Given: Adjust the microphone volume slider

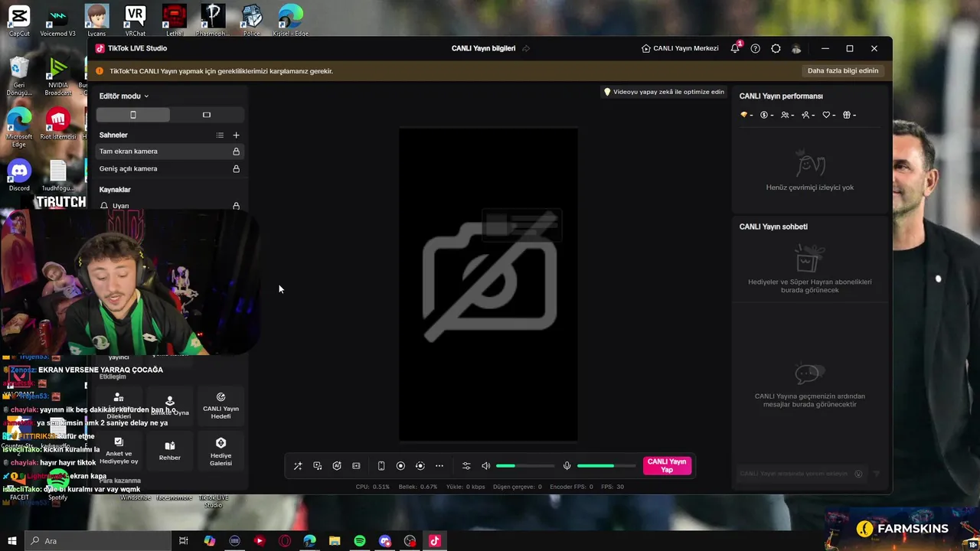Looking at the screenshot, I should (606, 466).
